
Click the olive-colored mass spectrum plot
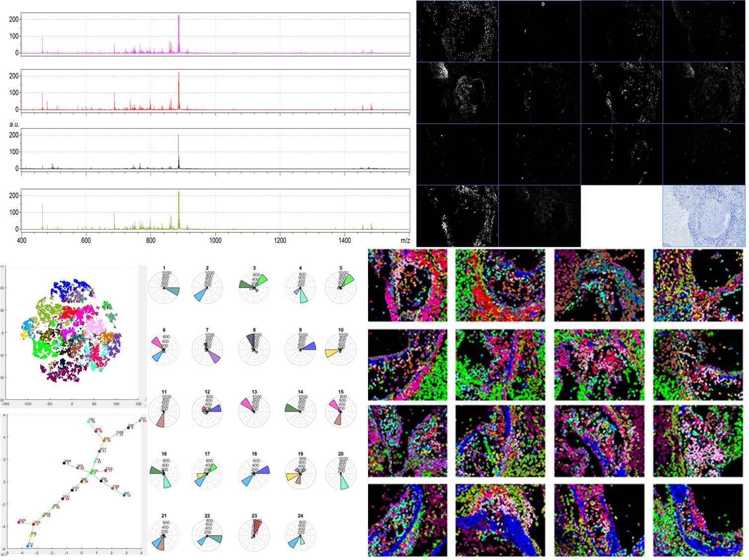215,210
